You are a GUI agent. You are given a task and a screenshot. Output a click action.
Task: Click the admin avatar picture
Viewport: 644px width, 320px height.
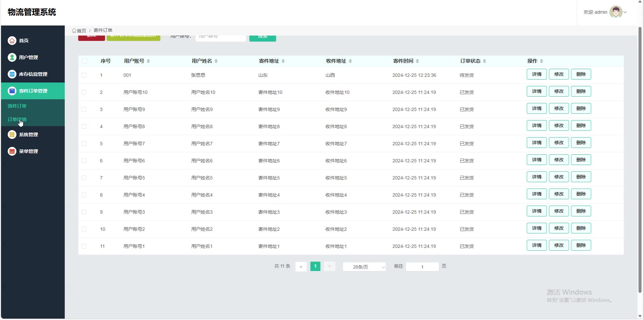[x=615, y=12]
